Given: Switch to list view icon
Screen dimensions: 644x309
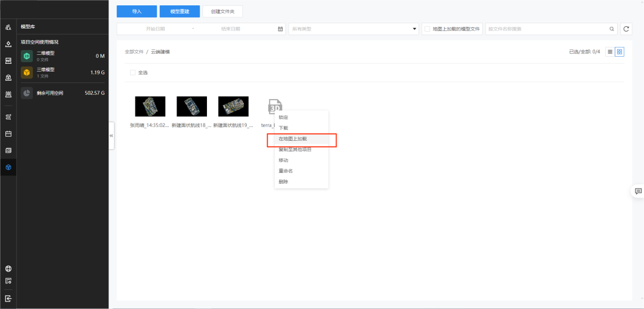Looking at the screenshot, I should (x=610, y=52).
